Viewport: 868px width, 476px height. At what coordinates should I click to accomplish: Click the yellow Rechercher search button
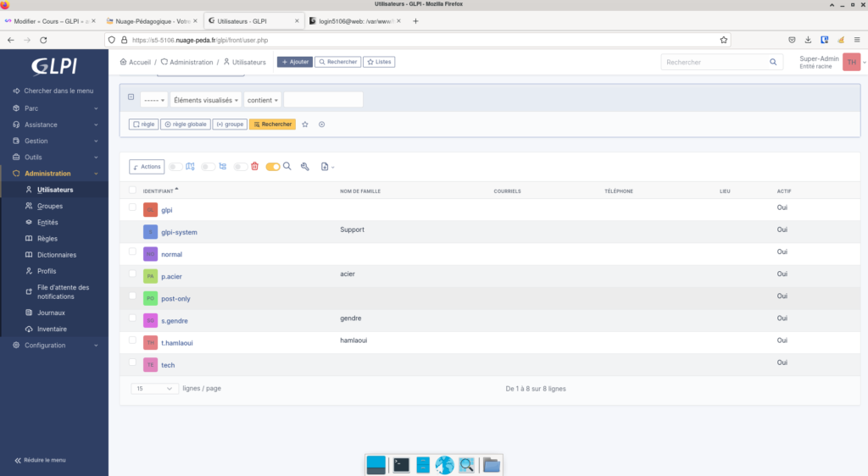[272, 125]
